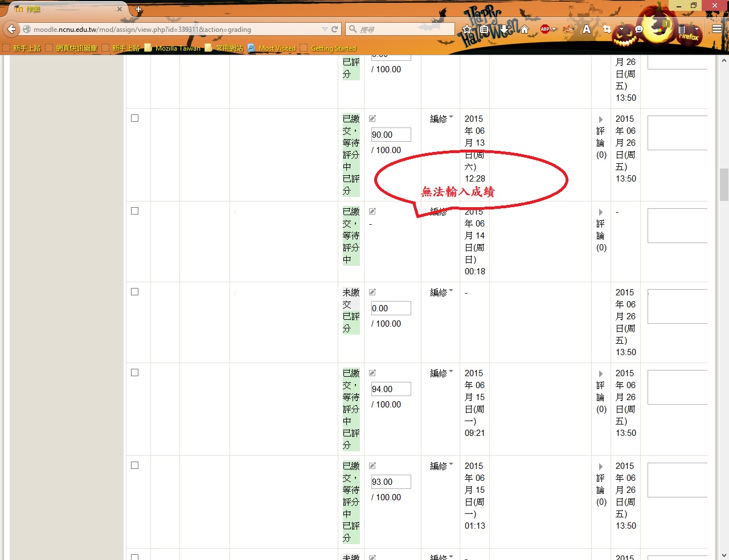Click the grade field showing 0.00
The width and height of the screenshot is (729, 560).
(x=391, y=308)
